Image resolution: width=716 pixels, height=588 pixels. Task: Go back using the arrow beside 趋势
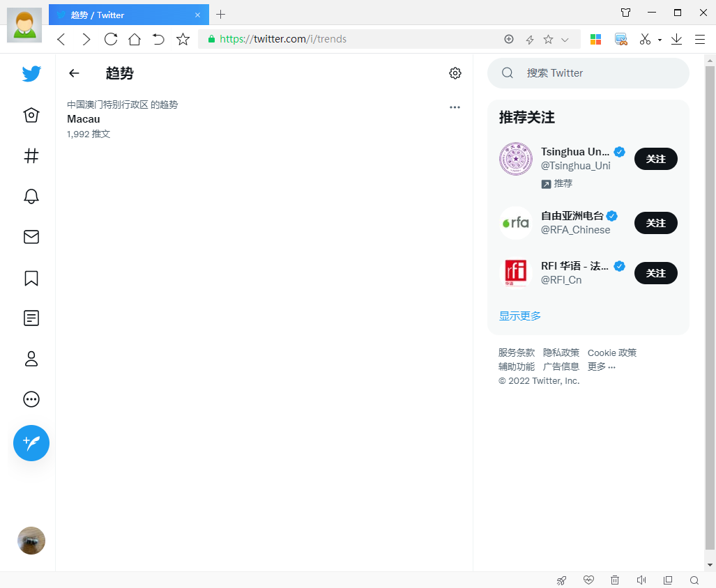(74, 73)
